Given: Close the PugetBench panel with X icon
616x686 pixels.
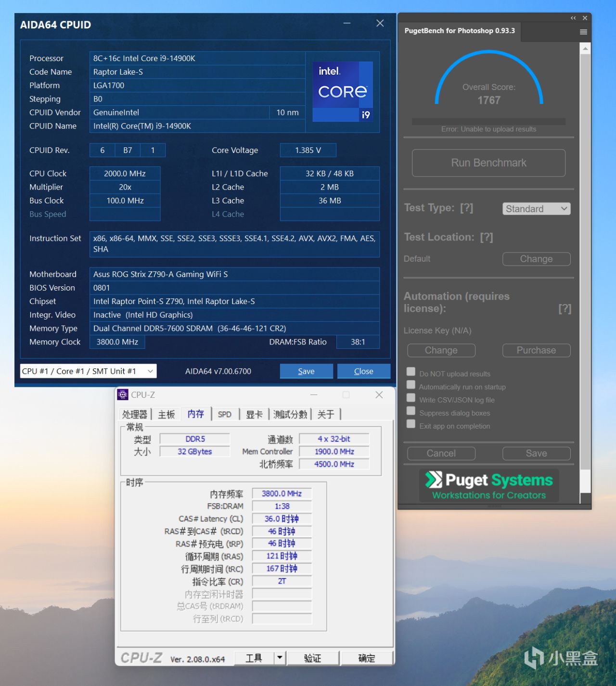Looking at the screenshot, I should 585,18.
